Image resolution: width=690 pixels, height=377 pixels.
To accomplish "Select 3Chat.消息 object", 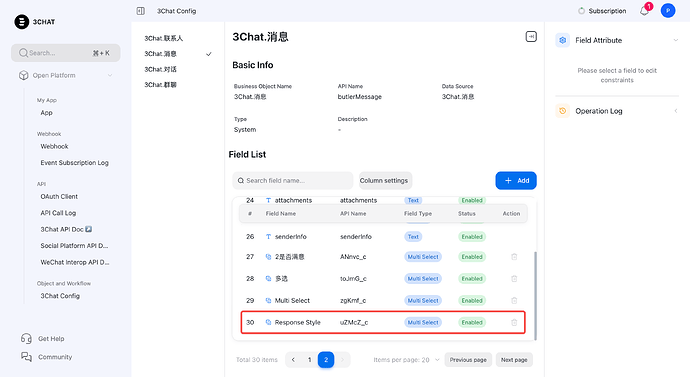I will click(x=160, y=54).
